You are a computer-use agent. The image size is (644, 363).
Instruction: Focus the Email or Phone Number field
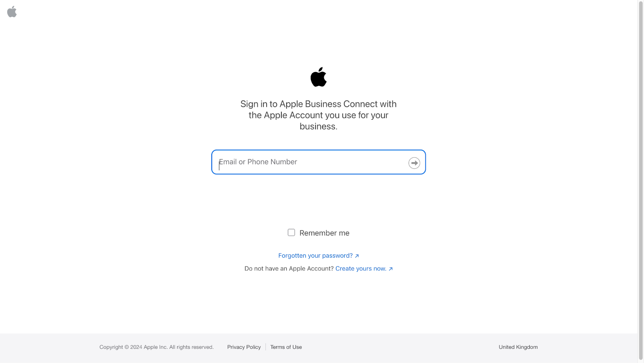[318, 162]
